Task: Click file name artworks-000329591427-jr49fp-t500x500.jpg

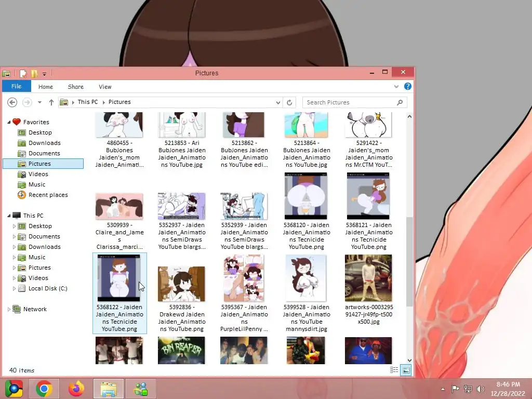Action: [369, 314]
